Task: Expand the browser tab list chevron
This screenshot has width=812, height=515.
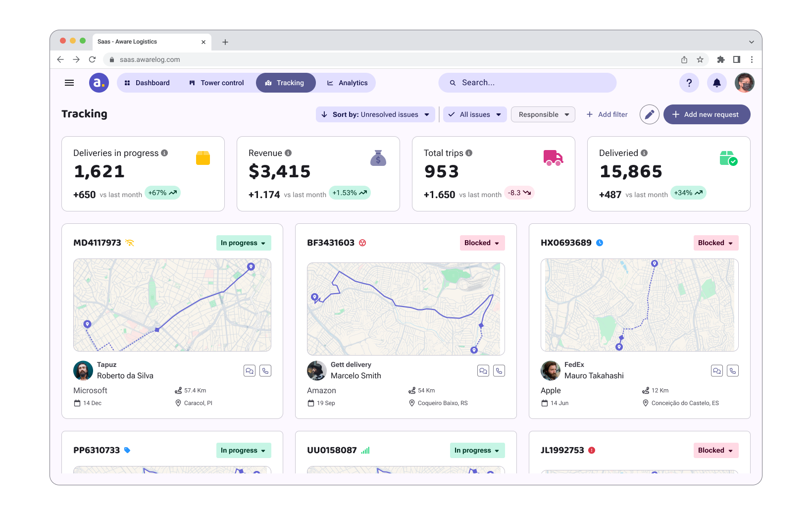Action: coord(752,42)
